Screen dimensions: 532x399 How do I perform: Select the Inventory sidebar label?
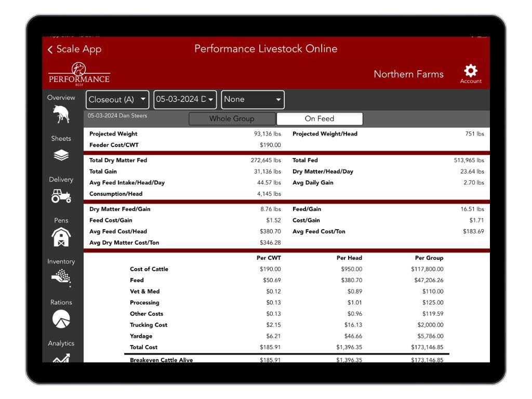61,262
